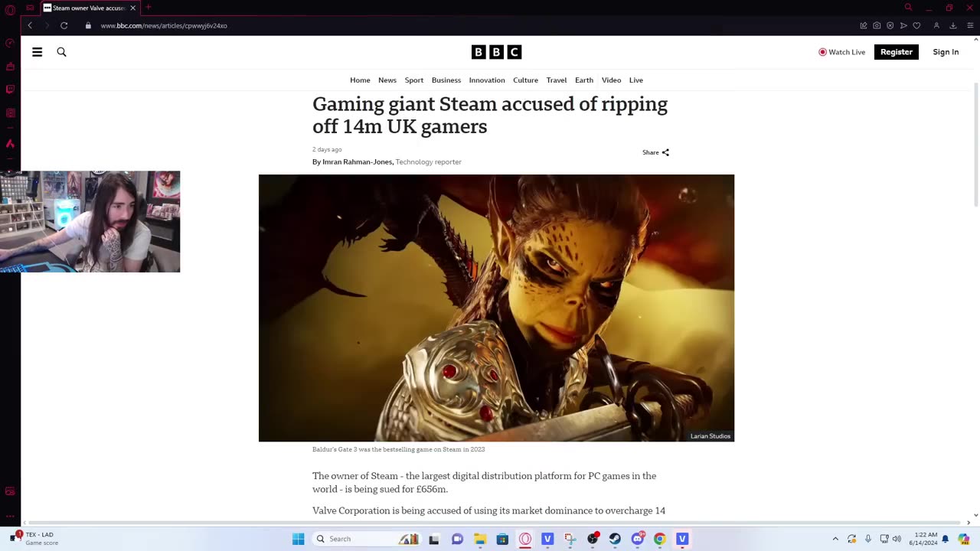Open the TEX - LAD game score widget

pos(34,539)
